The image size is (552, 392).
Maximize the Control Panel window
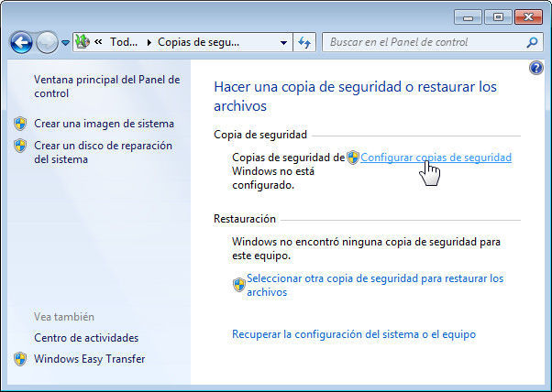pyautogui.click(x=498, y=17)
